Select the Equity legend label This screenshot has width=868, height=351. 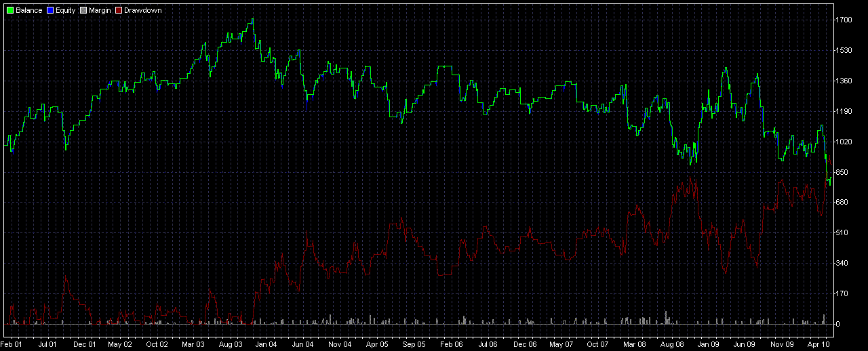[66, 11]
